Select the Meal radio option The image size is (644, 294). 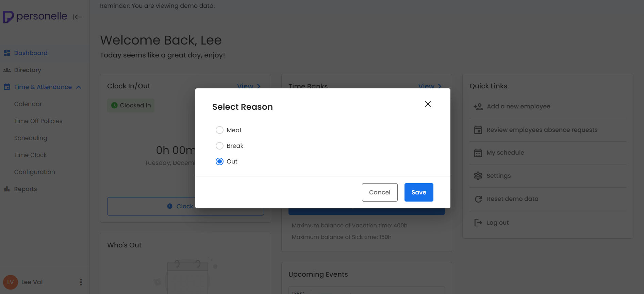click(220, 130)
